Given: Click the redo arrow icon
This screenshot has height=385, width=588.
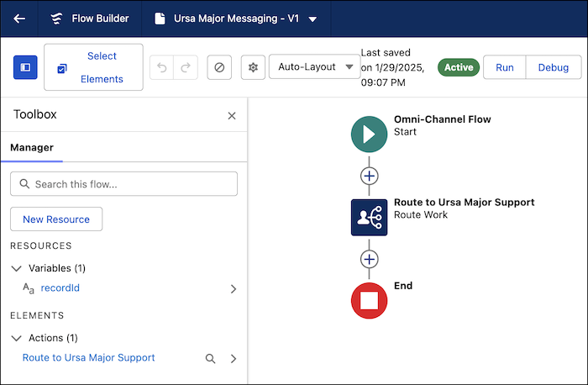Looking at the screenshot, I should pos(186,67).
